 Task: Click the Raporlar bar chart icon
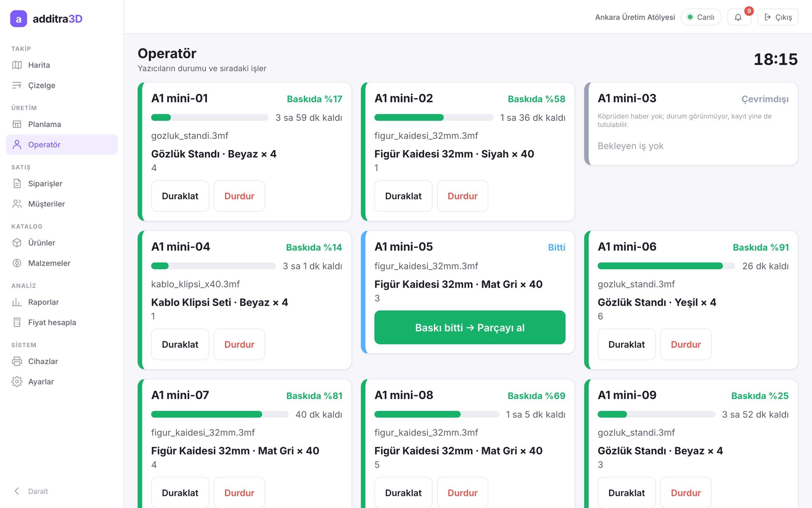click(17, 302)
